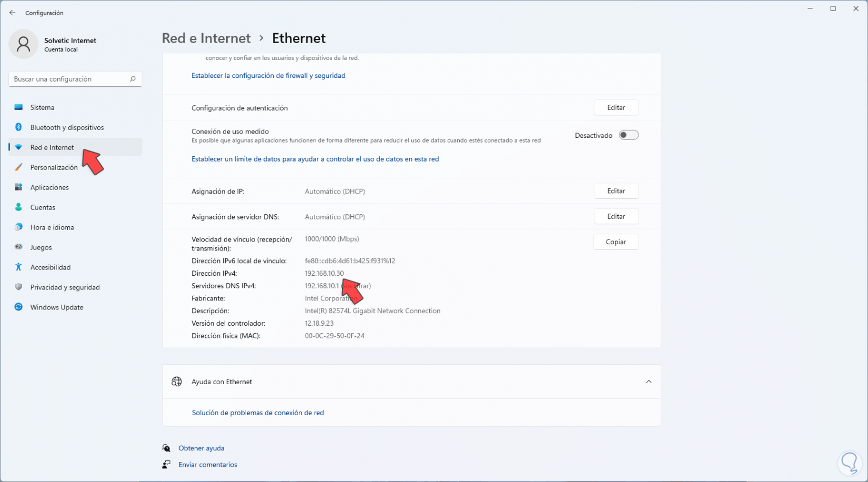Click the Sistema monitor icon in the sidebar
The image size is (868, 482).
pyautogui.click(x=18, y=107)
